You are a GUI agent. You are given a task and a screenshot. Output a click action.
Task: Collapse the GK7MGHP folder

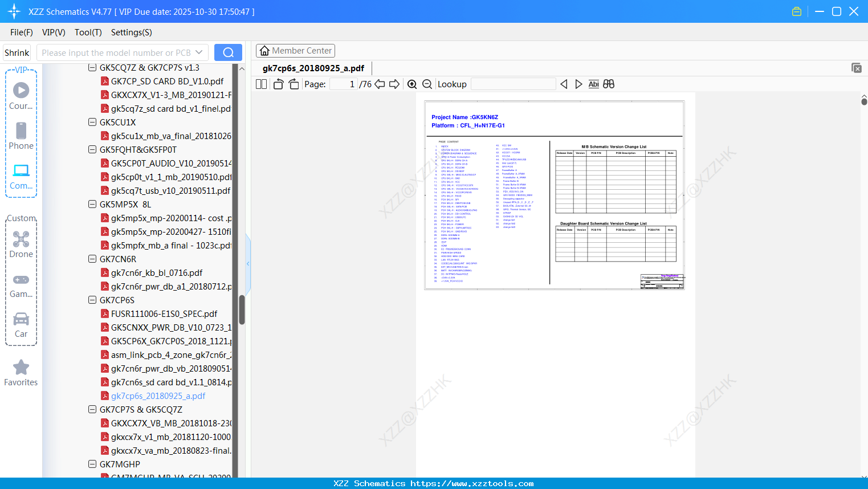click(92, 464)
